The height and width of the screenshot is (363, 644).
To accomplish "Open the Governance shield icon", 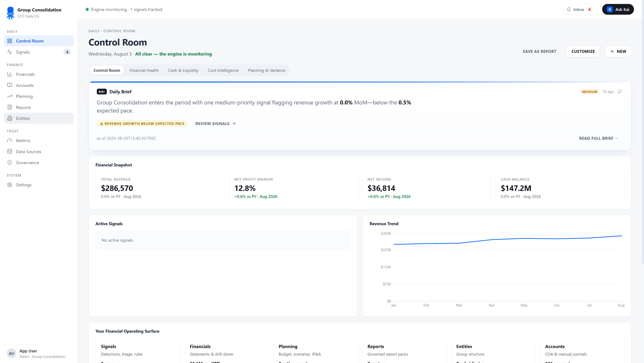I will (10, 162).
